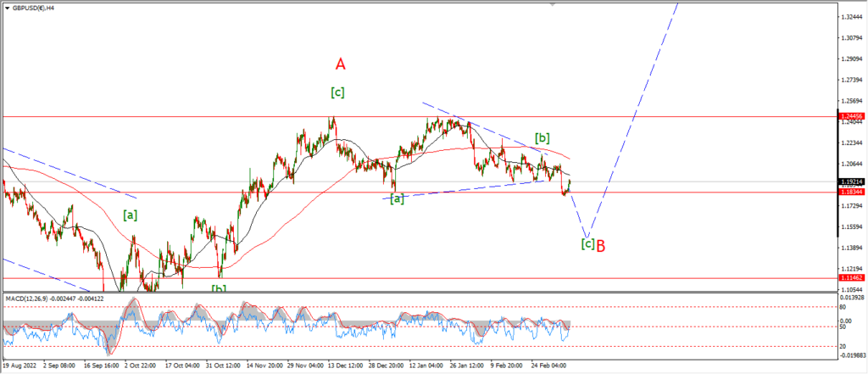Click the red 1.18344 price level tag
The width and height of the screenshot is (868, 374).
(x=851, y=192)
